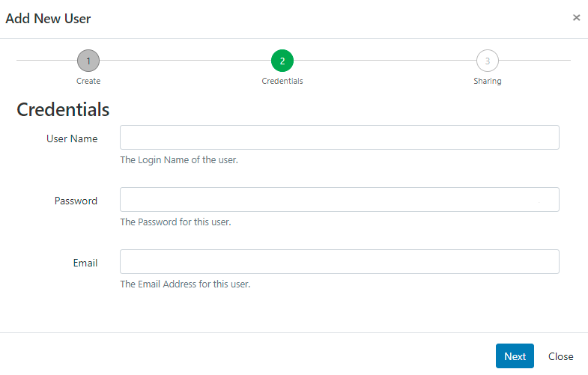
Task: Click the step 3 circle in wizard
Action: pyautogui.click(x=488, y=61)
